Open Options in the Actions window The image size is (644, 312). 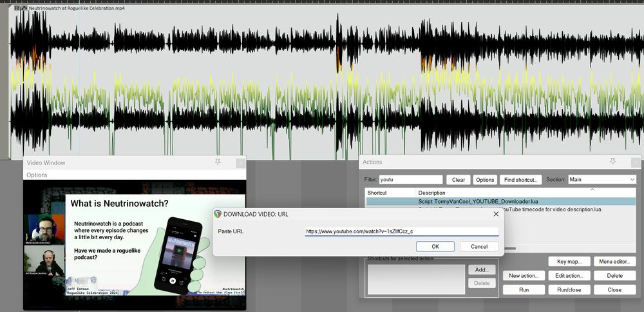(485, 180)
